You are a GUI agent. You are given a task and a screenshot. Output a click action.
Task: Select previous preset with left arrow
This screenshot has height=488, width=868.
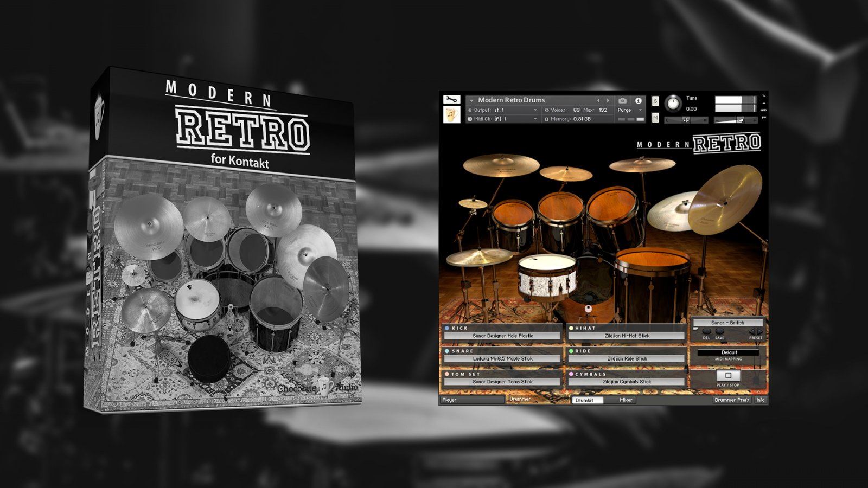(x=752, y=331)
